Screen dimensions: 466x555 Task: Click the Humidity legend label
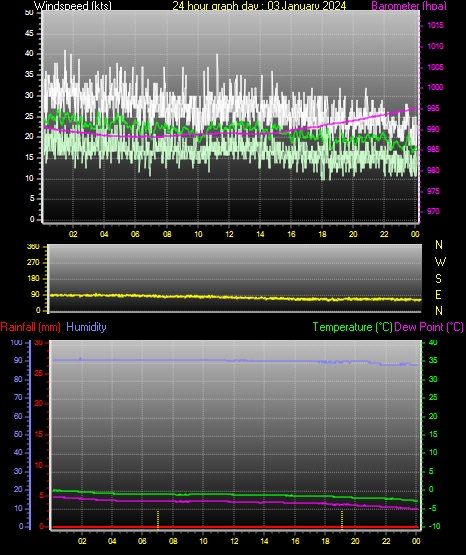tap(86, 327)
